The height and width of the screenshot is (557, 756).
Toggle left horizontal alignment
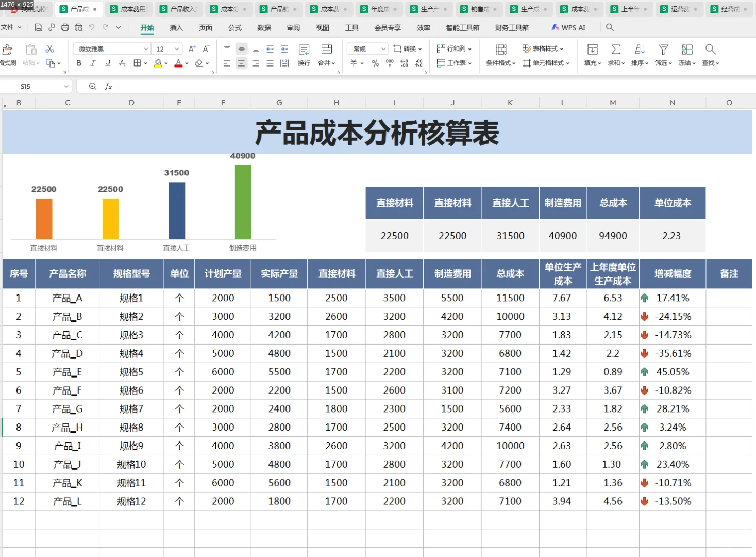tap(227, 63)
